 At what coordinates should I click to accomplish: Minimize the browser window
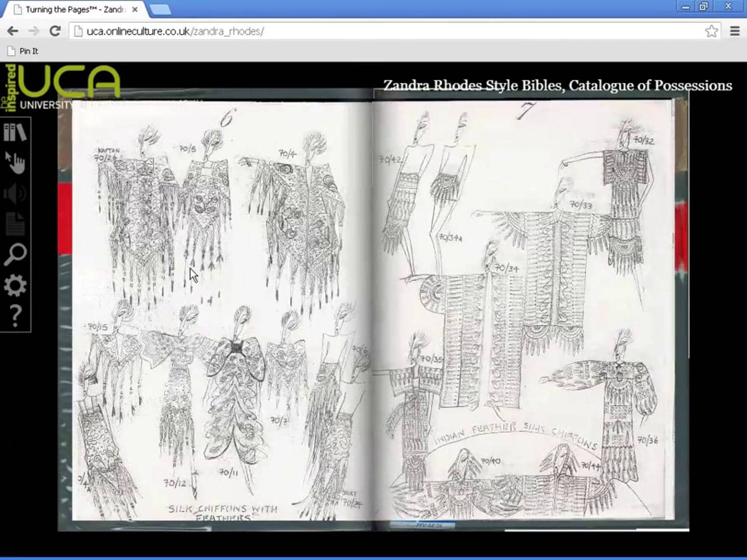[x=686, y=7]
